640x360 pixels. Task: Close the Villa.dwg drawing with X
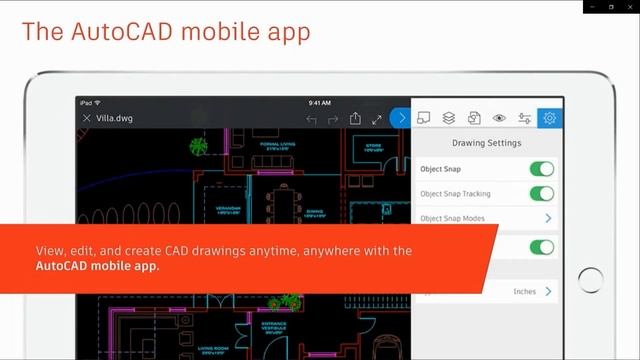click(87, 118)
